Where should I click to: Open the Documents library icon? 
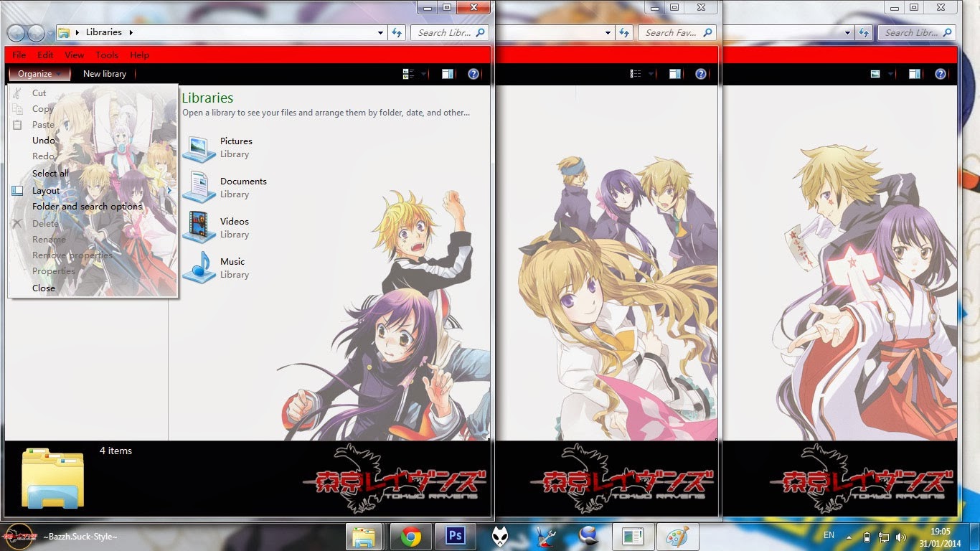click(199, 188)
